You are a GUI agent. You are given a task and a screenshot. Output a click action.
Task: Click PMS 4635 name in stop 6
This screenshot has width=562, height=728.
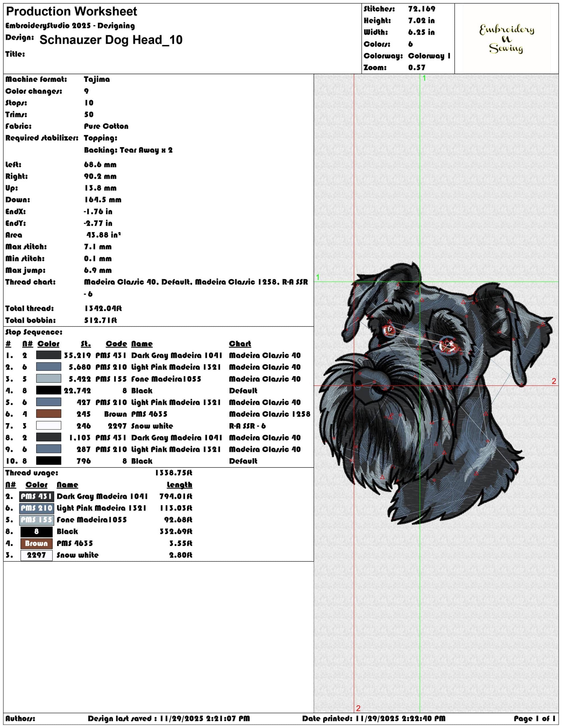pos(149,414)
